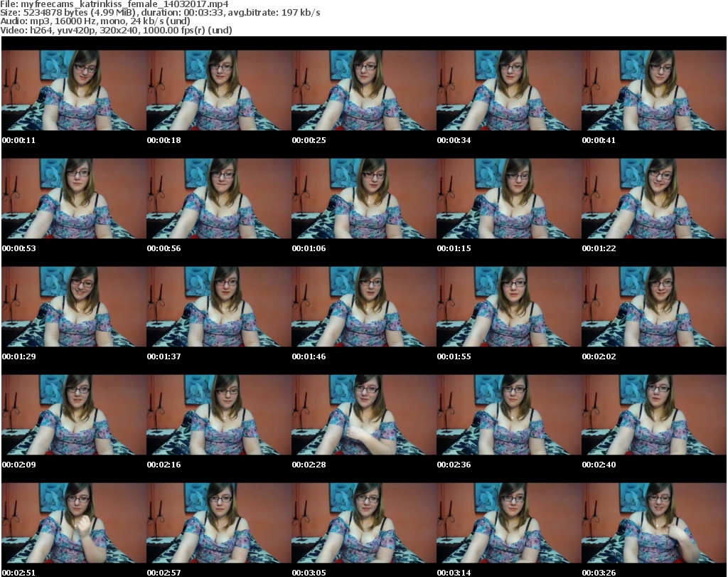Viewport: 728px width, 577px height.
Task: Click the timestamp label 00:03:26
Action: [x=599, y=573]
